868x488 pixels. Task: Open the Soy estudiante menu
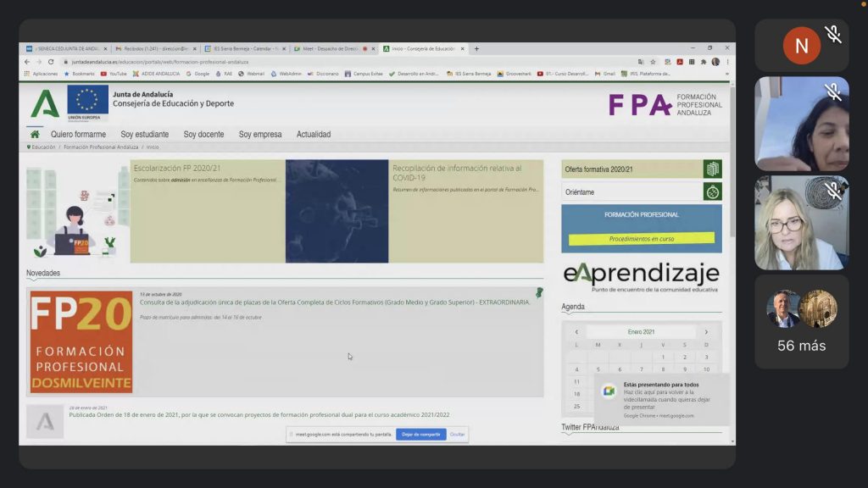coord(144,134)
